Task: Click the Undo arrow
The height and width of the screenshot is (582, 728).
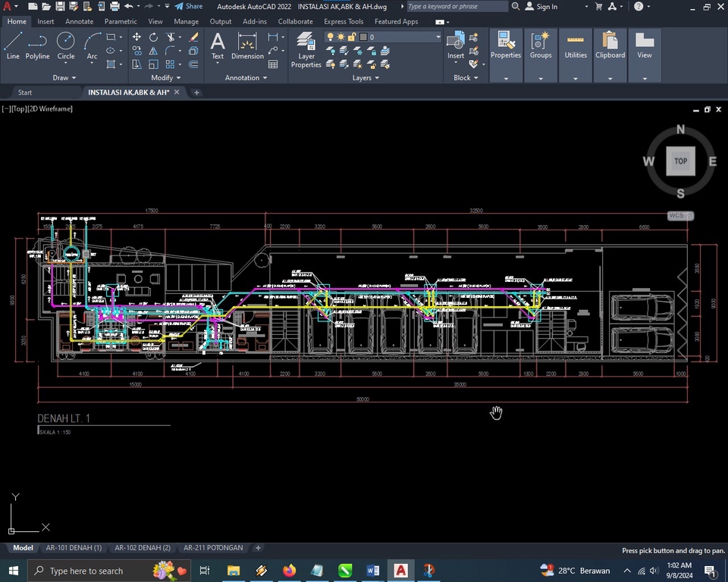Action: click(x=129, y=7)
